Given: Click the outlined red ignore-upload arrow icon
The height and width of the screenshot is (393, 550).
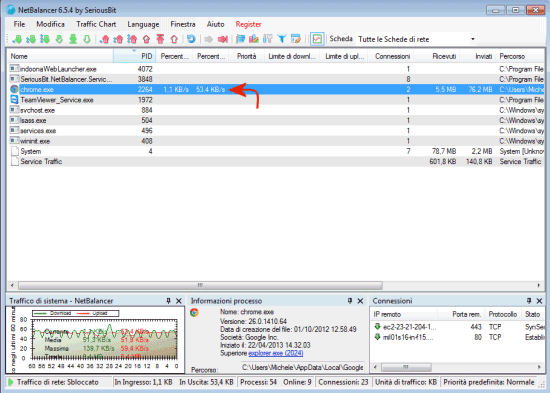Looking at the screenshot, I should point(174,39).
